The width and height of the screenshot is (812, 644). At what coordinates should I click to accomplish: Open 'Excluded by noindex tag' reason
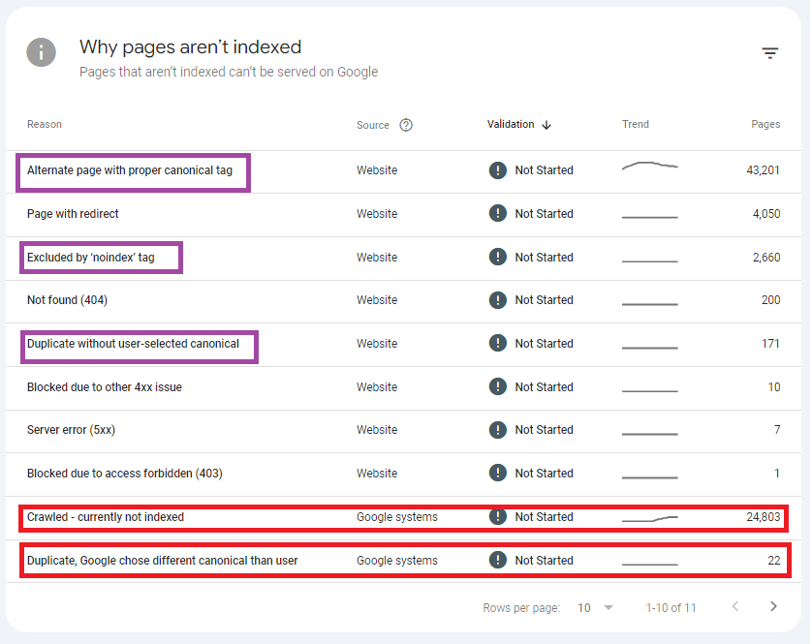pyautogui.click(x=91, y=258)
